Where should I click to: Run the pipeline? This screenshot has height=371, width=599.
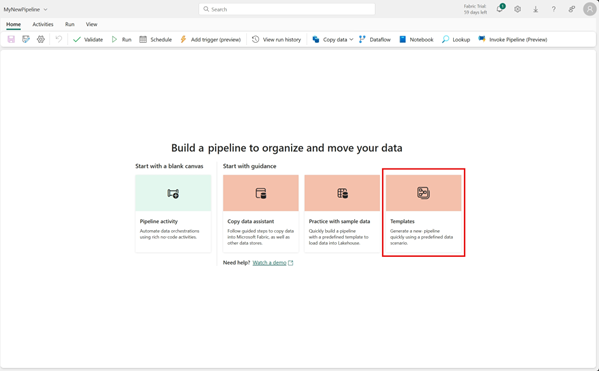pyautogui.click(x=121, y=39)
